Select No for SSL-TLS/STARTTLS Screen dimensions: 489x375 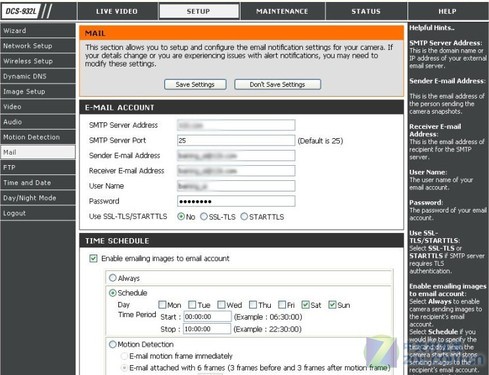coord(181,217)
